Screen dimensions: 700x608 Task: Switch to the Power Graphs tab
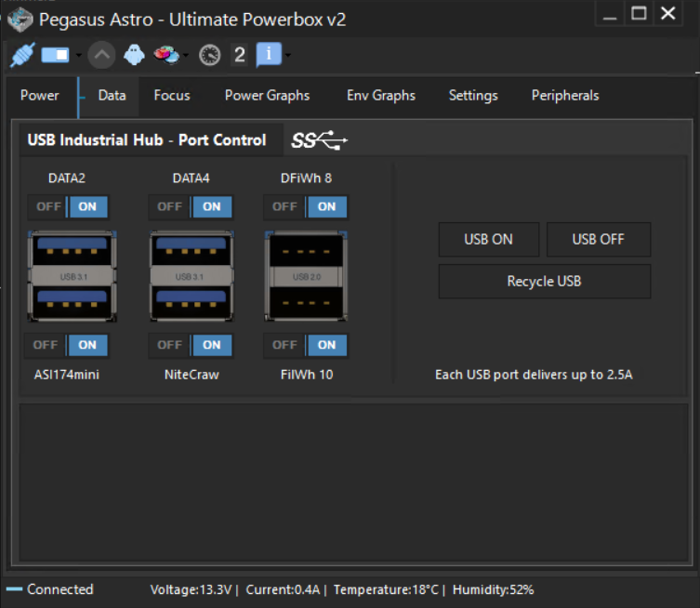(267, 96)
